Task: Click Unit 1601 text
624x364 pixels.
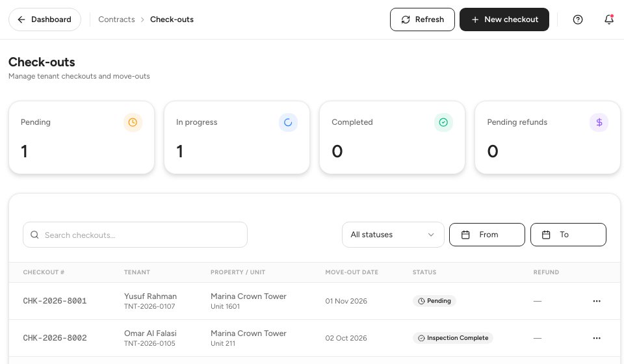Action: click(x=226, y=306)
